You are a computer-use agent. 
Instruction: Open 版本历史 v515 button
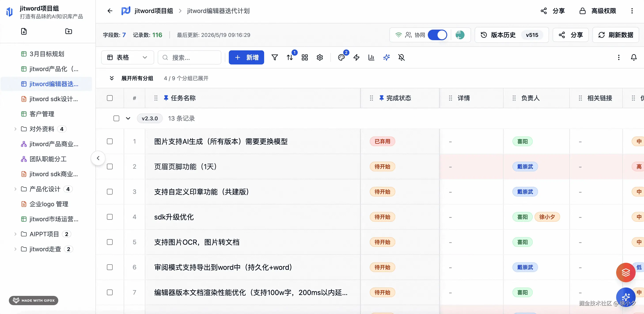[x=511, y=35]
